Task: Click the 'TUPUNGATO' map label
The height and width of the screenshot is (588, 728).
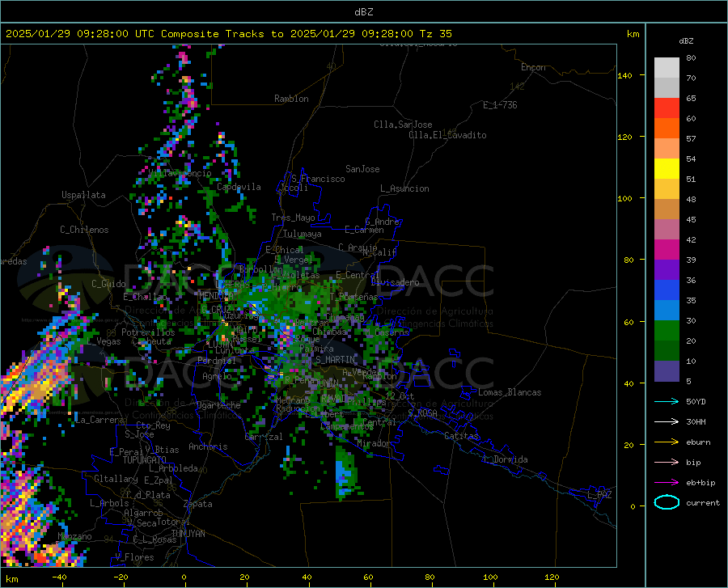Action: click(x=145, y=460)
